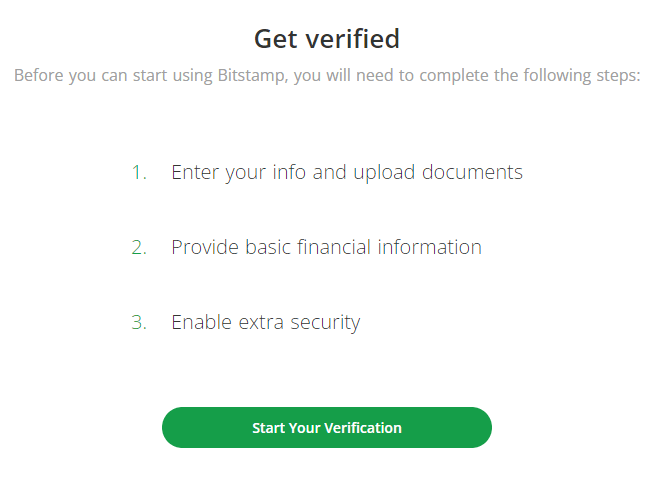Click the word 'upload' in step one
This screenshot has height=485, width=664.
384,172
